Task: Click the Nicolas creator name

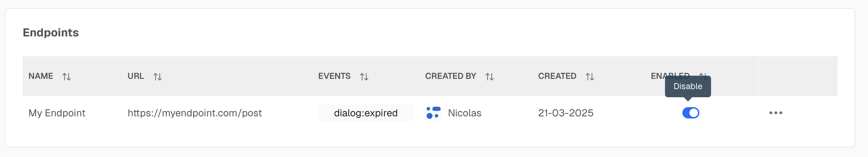Action: click(x=465, y=113)
